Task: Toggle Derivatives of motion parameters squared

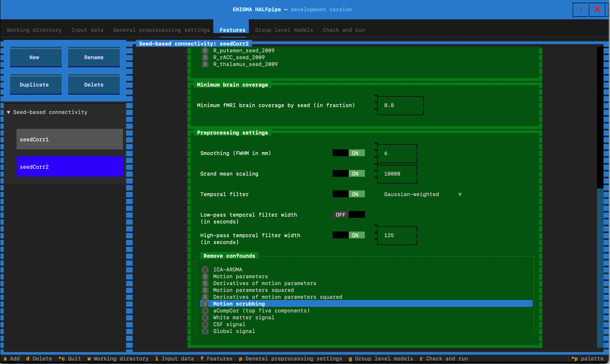Action: click(205, 297)
